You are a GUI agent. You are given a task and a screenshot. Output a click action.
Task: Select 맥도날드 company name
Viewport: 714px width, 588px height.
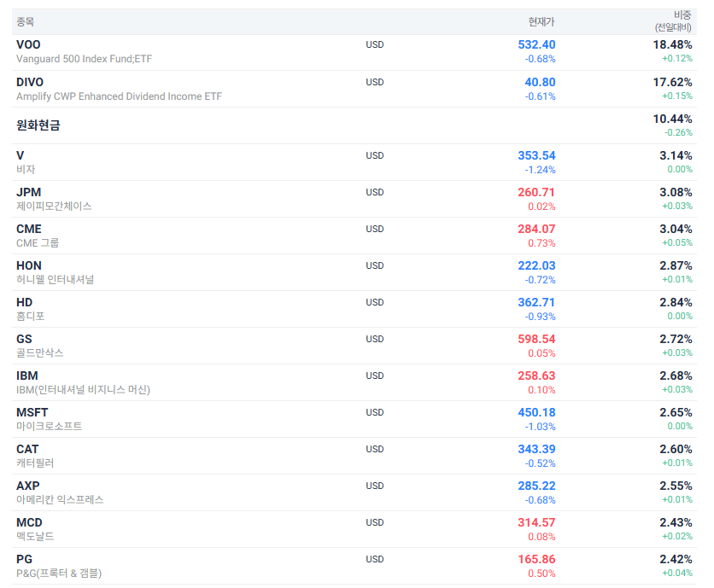pyautogui.click(x=35, y=536)
